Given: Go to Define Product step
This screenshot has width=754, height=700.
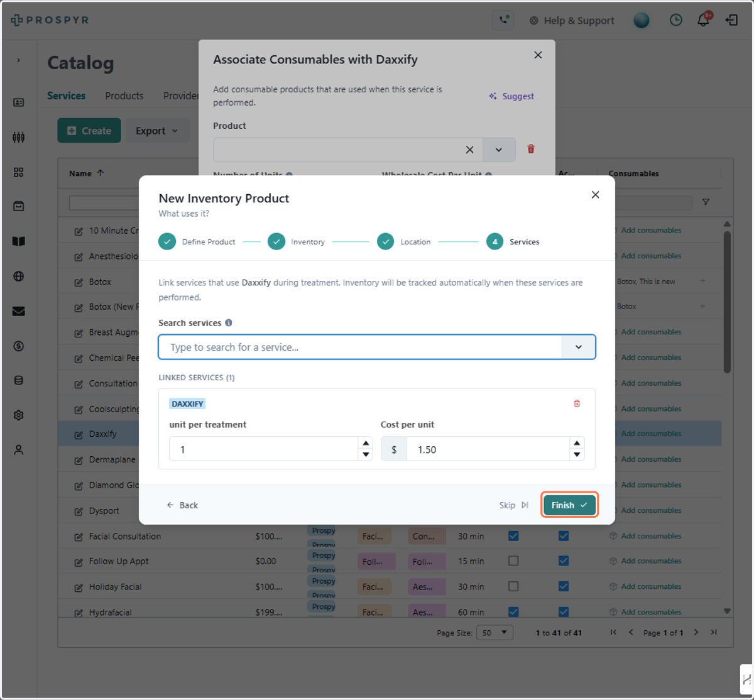Looking at the screenshot, I should click(x=197, y=241).
